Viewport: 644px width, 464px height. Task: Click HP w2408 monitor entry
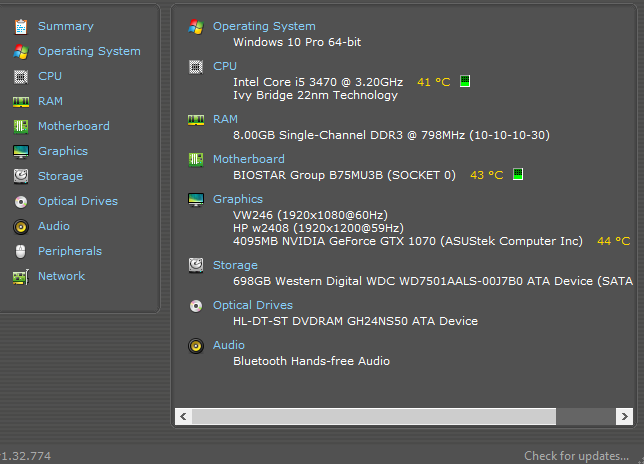[318, 228]
